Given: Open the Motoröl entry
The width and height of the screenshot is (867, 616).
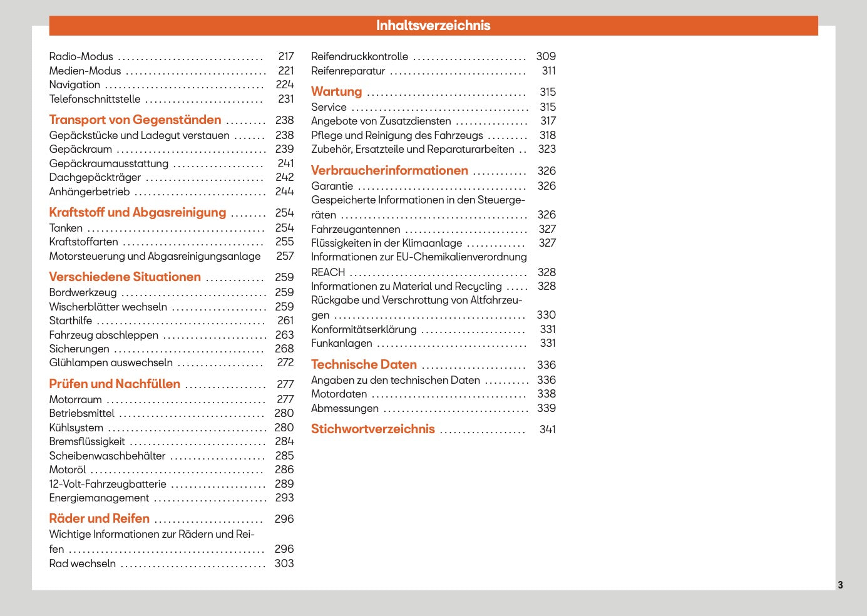Looking at the screenshot, I should [x=68, y=470].
